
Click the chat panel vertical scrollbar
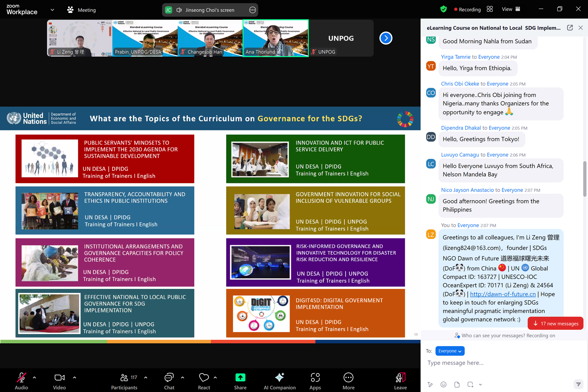tap(585, 179)
